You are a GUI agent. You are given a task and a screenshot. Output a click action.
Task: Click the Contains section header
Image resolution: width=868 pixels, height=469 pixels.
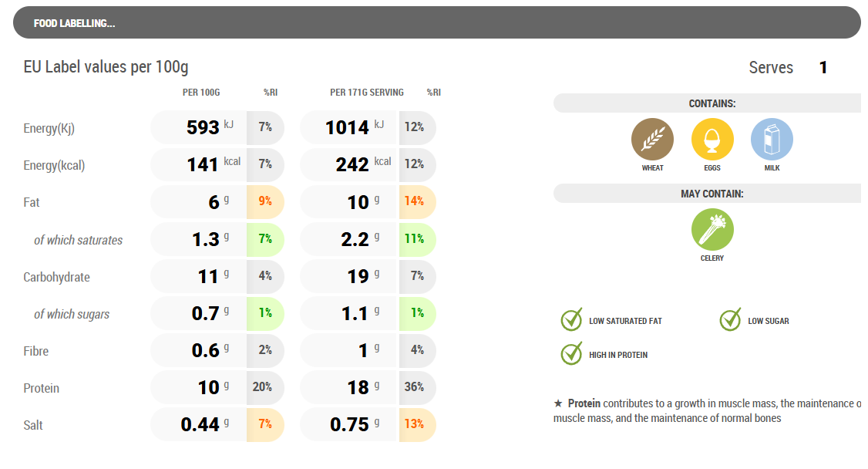pyautogui.click(x=711, y=103)
